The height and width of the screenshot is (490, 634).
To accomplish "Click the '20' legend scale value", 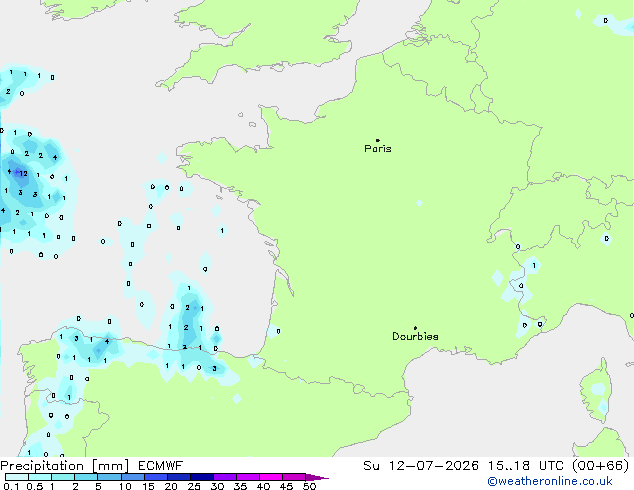I will pos(171,486).
